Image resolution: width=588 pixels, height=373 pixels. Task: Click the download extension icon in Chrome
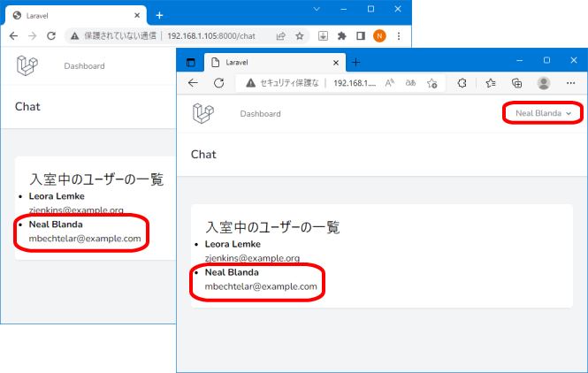tap(323, 36)
